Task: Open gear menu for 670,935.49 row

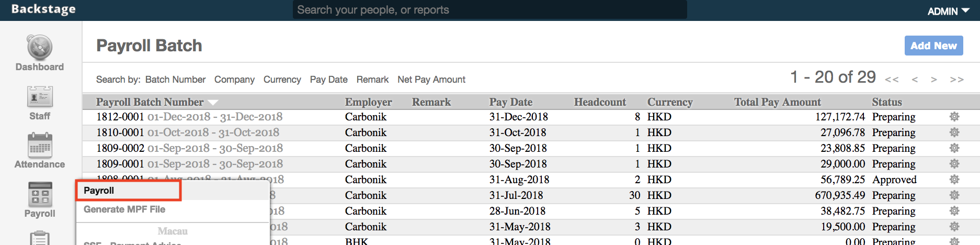Action: coord(954,195)
